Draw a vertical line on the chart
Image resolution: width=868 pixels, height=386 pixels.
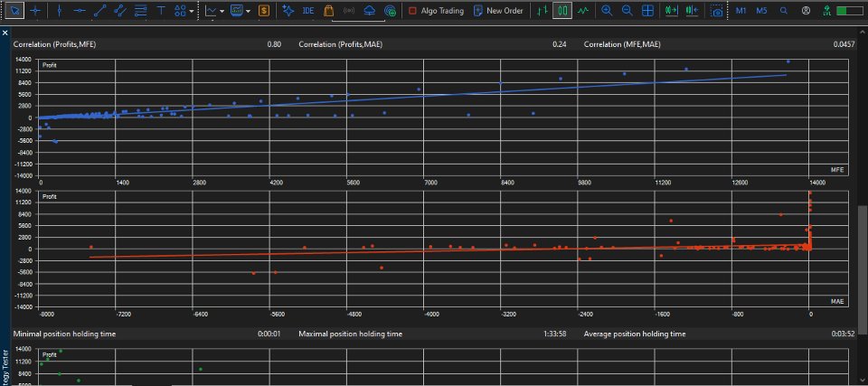pyautogui.click(x=60, y=11)
